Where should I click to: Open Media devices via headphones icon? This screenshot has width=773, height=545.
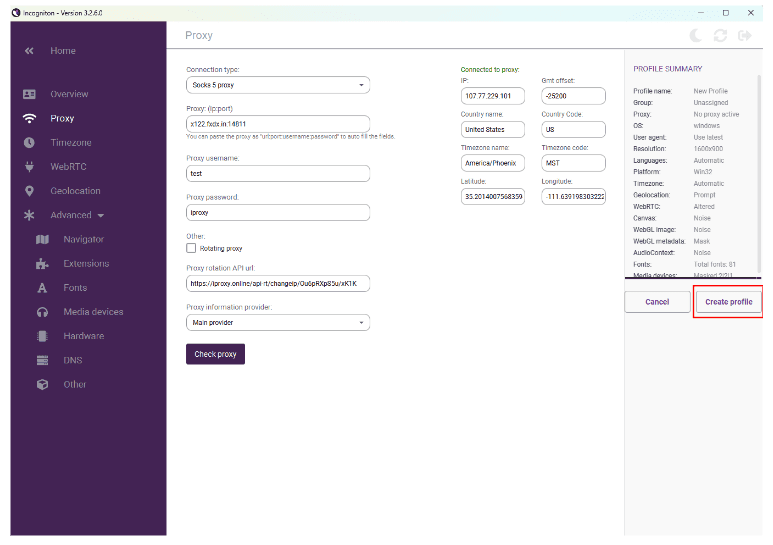tap(42, 312)
